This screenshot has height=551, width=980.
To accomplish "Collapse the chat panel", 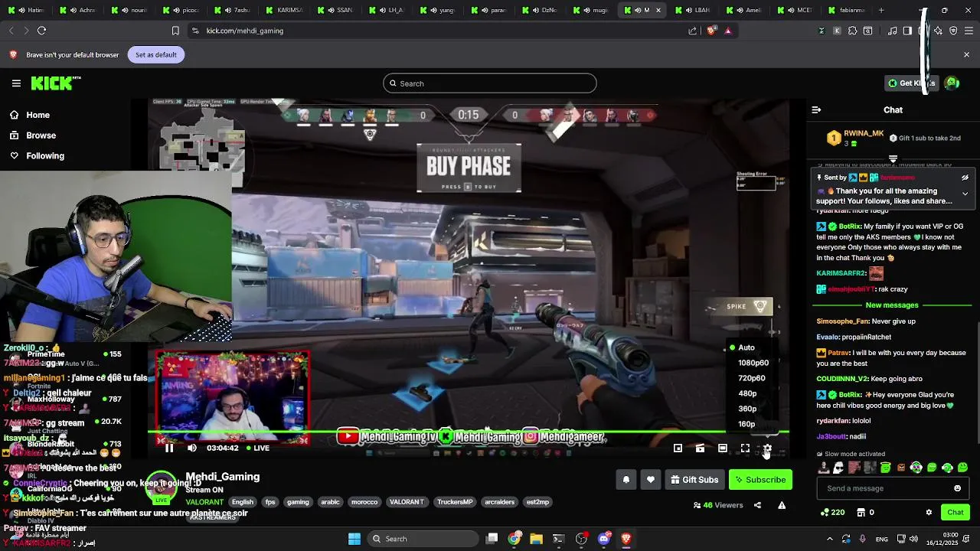I will coord(816,110).
